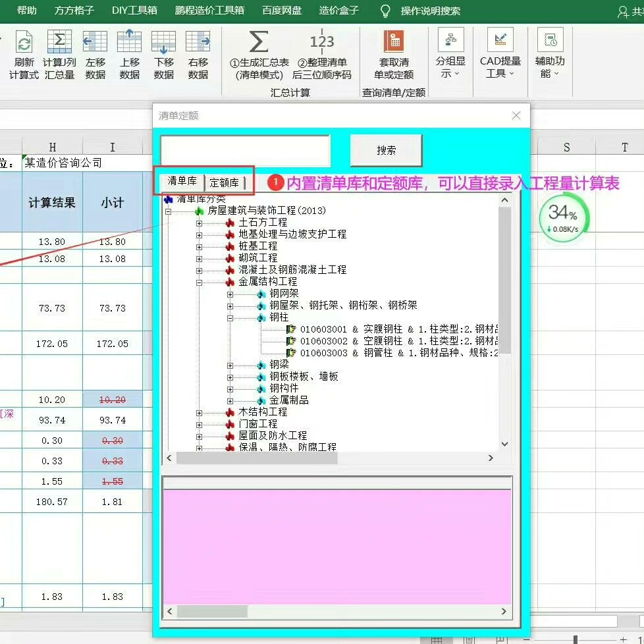Collapse the 钢柱 tree node
644x644 pixels.
click(x=230, y=317)
